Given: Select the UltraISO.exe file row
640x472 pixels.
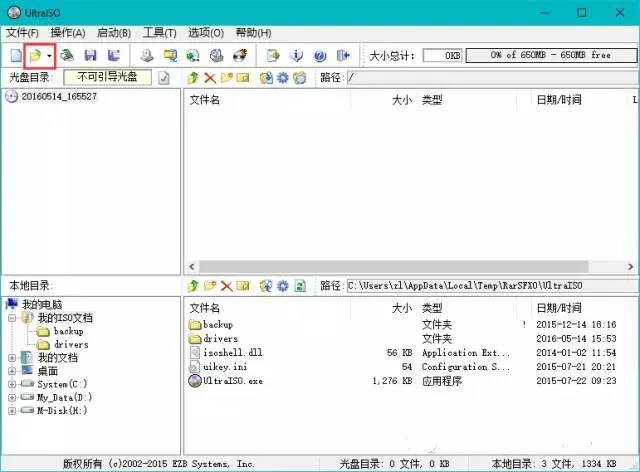Looking at the screenshot, I should (x=233, y=381).
